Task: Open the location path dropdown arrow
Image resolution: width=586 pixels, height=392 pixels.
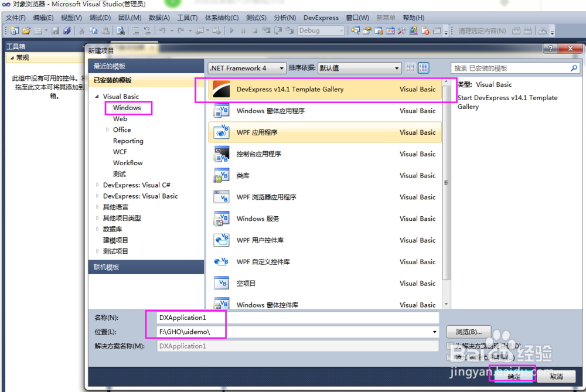Action: point(435,332)
